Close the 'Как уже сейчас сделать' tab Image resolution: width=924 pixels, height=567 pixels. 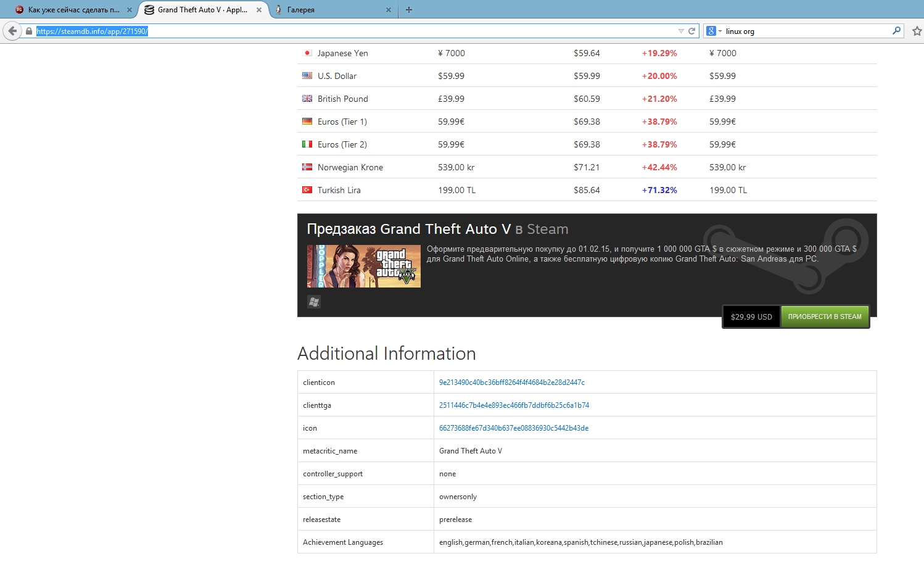129,10
